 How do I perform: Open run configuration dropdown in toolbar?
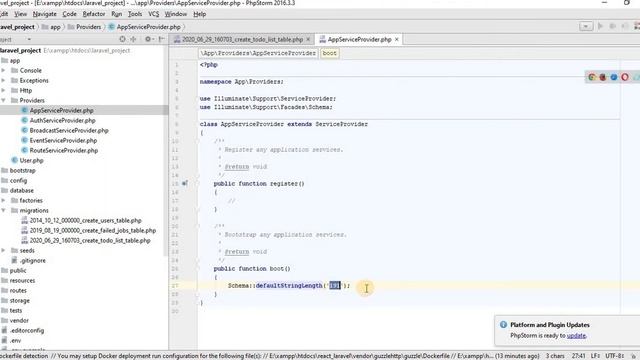point(586,27)
